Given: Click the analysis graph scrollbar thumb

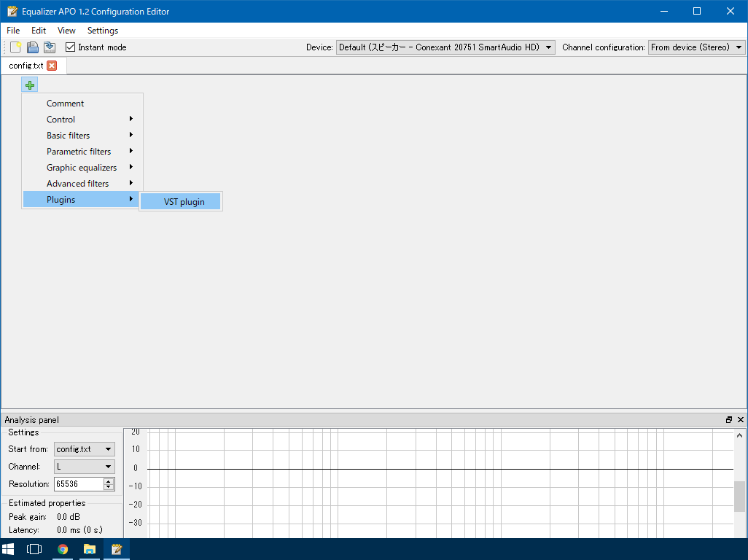Looking at the screenshot, I should click(x=739, y=496).
